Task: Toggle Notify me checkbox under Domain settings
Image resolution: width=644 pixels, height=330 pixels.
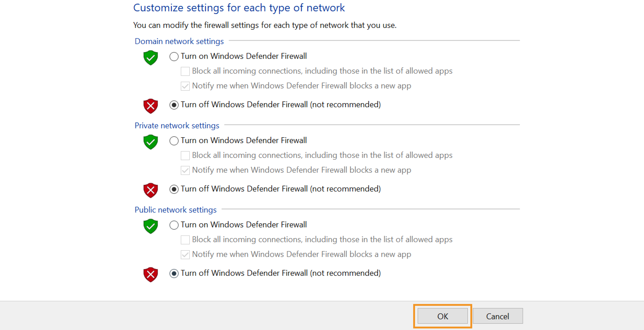Action: tap(185, 86)
